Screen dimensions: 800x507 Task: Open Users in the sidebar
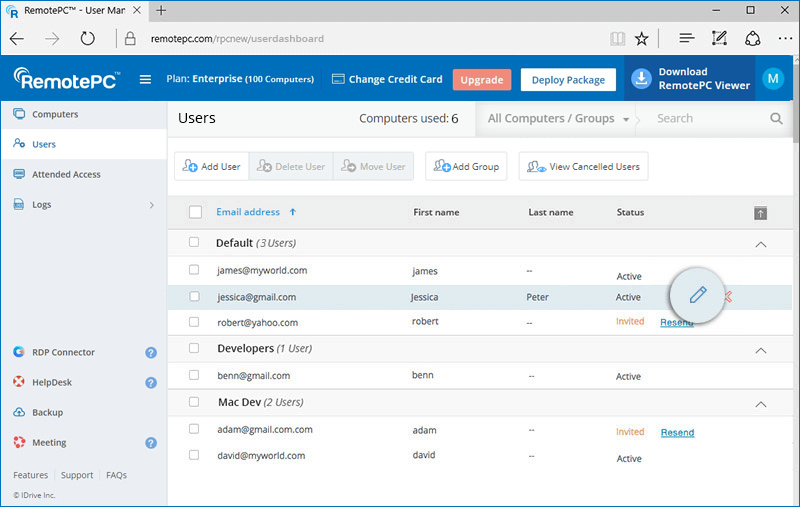[x=84, y=144]
